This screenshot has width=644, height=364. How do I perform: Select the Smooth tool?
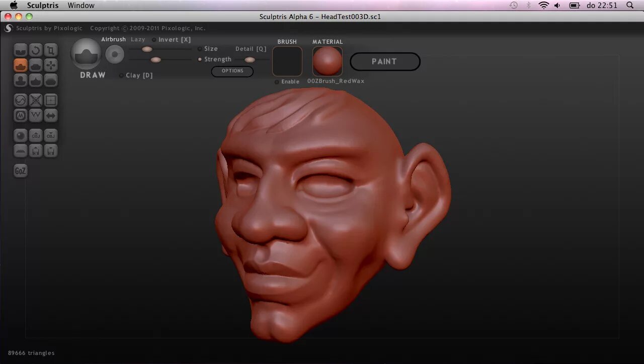pyautogui.click(x=51, y=80)
